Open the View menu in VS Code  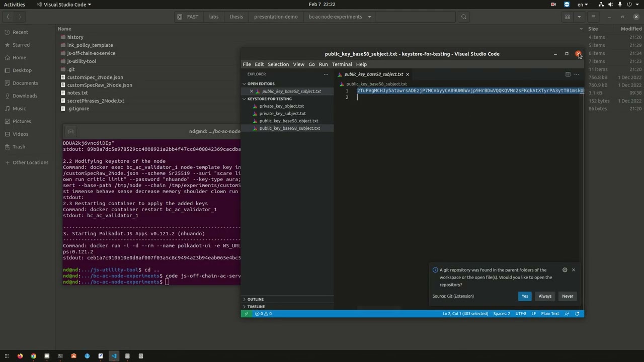[x=298, y=64]
